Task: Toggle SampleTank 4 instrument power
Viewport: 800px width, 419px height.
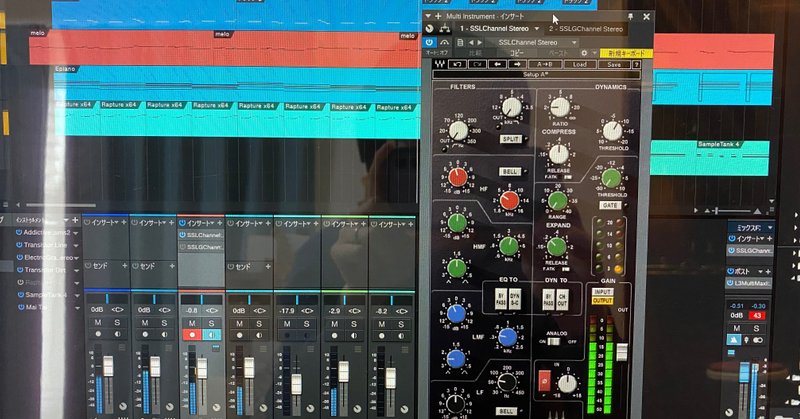Action: point(21,294)
